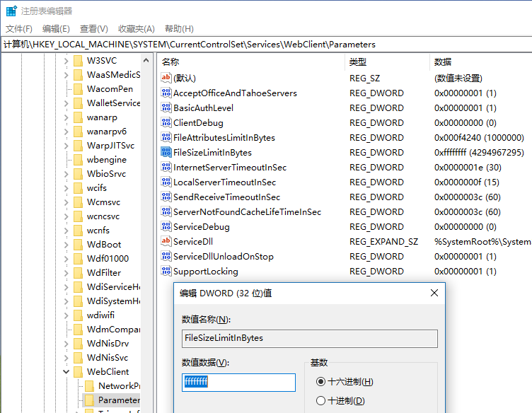
Task: Click the BasicAuthLevel DWORD icon
Action: (x=166, y=107)
